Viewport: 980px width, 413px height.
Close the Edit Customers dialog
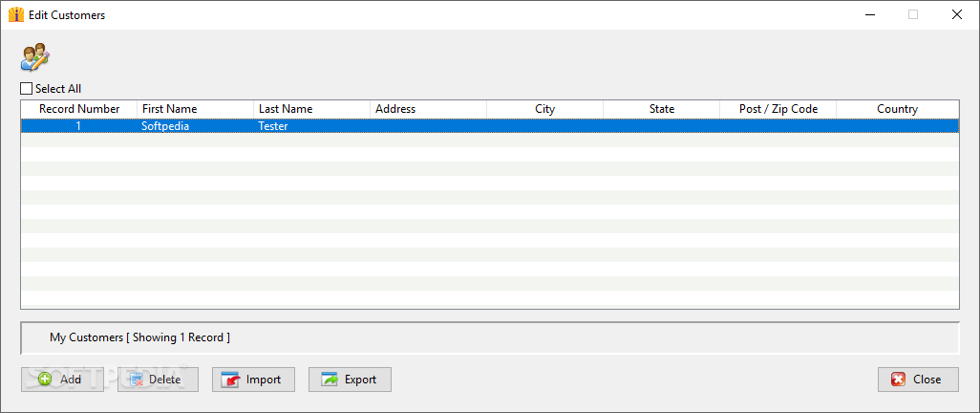click(x=918, y=380)
